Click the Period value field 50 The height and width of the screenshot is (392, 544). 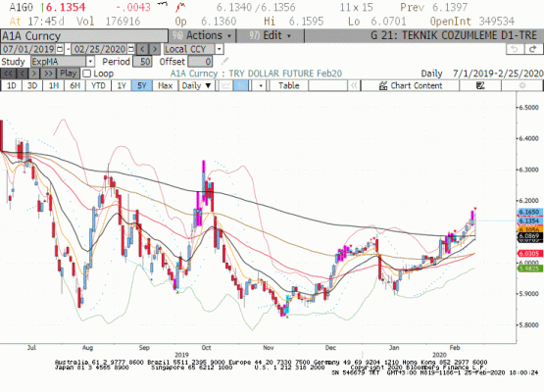pos(142,62)
